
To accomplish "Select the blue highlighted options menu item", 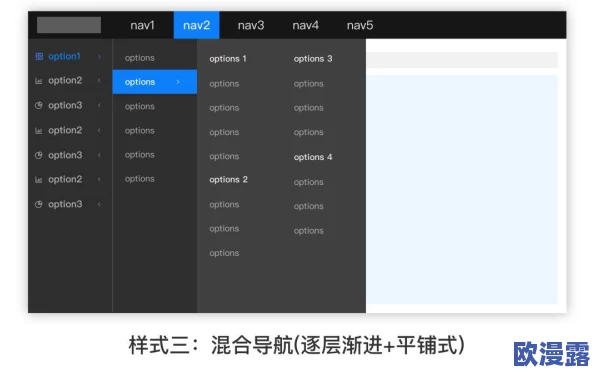I will click(x=155, y=81).
